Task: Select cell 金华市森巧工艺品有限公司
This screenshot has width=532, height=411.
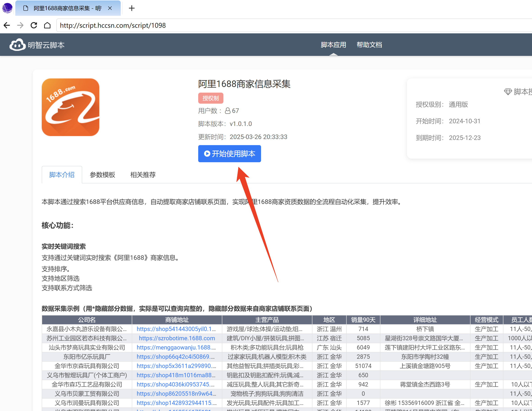Action: click(87, 384)
